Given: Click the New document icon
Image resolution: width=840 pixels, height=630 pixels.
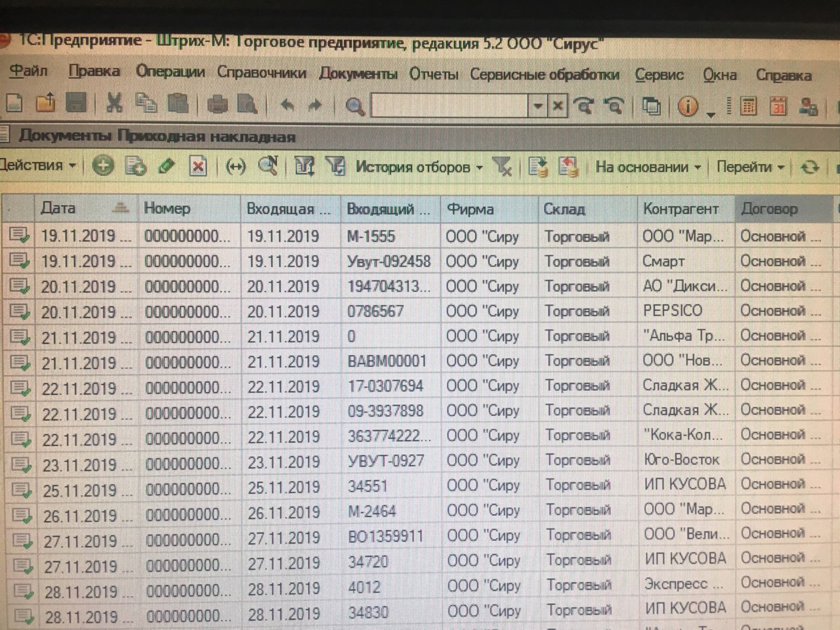Looking at the screenshot, I should click(14, 102).
